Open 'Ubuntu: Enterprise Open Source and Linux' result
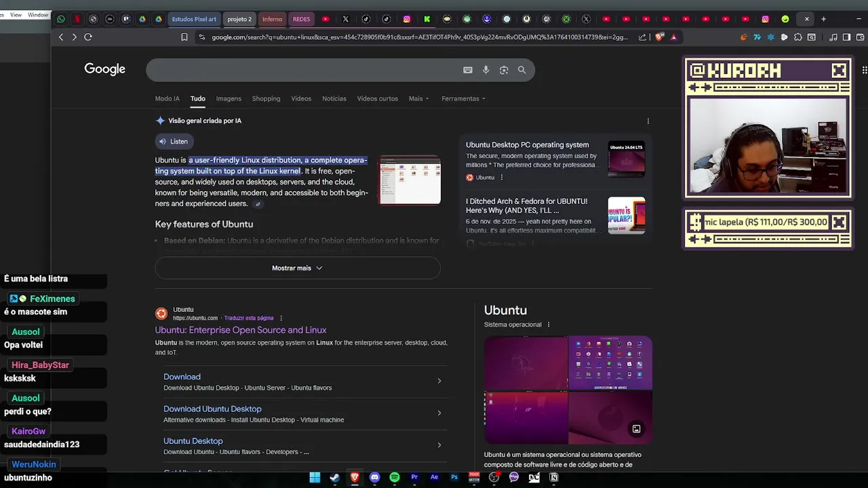The height and width of the screenshot is (488, 868). pyautogui.click(x=241, y=330)
